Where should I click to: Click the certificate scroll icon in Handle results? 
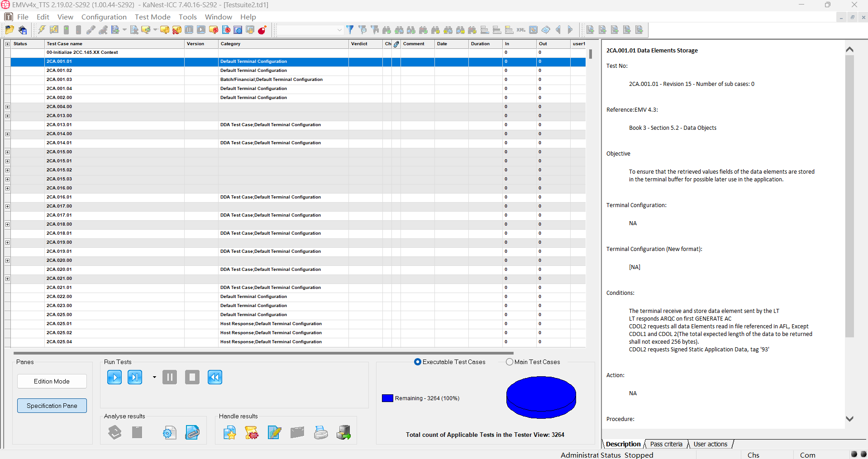point(252,433)
